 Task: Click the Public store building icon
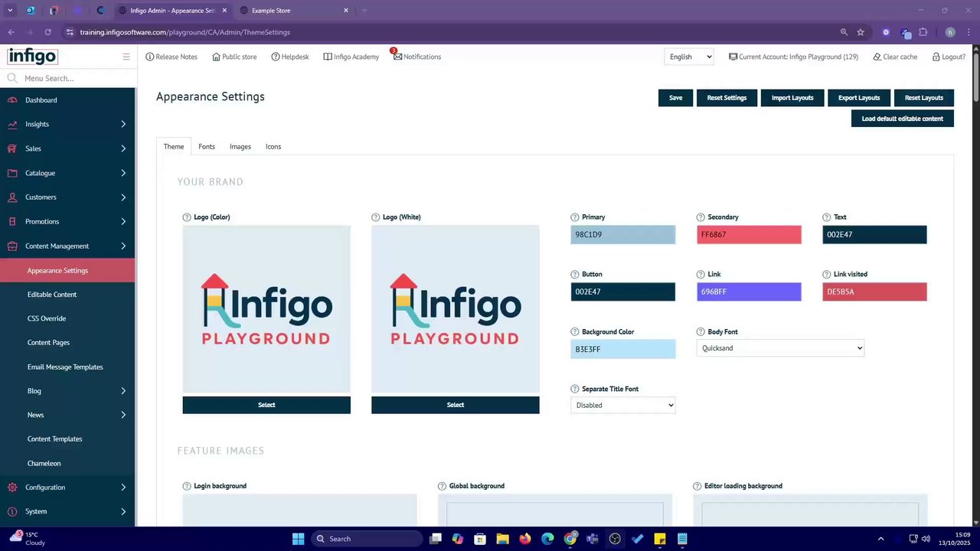coord(216,57)
